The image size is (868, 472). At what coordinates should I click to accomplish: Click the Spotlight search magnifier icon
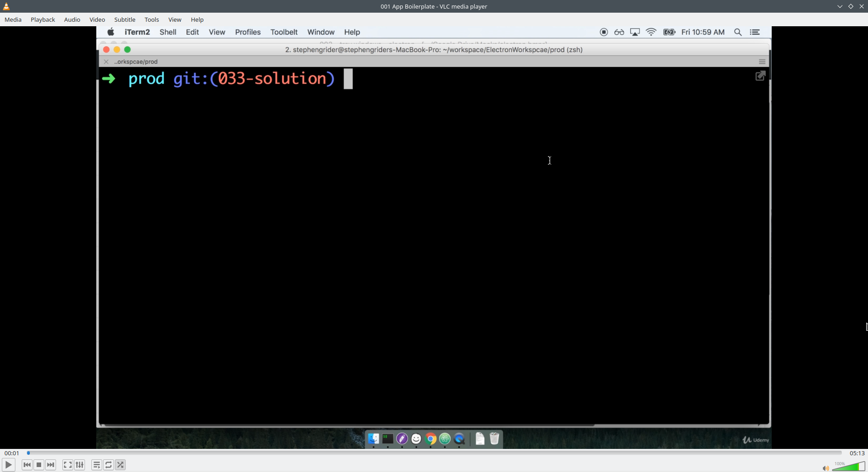click(x=738, y=32)
